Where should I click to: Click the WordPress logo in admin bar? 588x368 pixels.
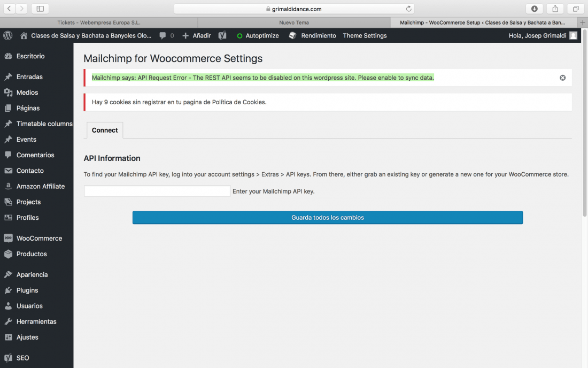pos(8,36)
